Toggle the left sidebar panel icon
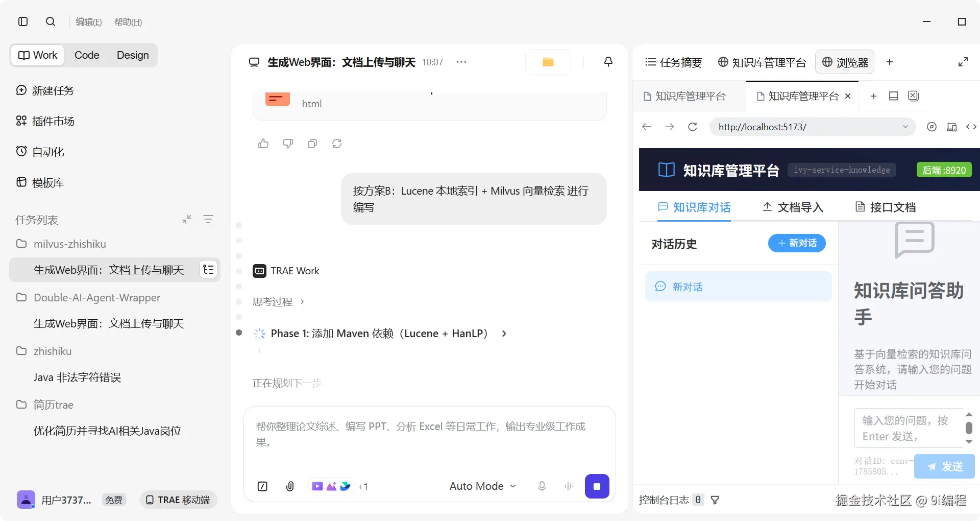980x521 pixels. [22, 21]
